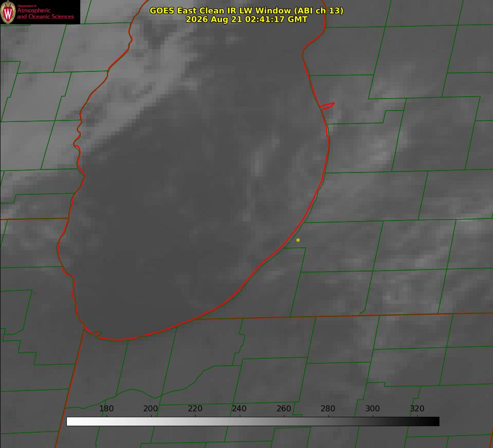Click the 320 colorbar tick label
The image size is (493, 448).
click(417, 408)
